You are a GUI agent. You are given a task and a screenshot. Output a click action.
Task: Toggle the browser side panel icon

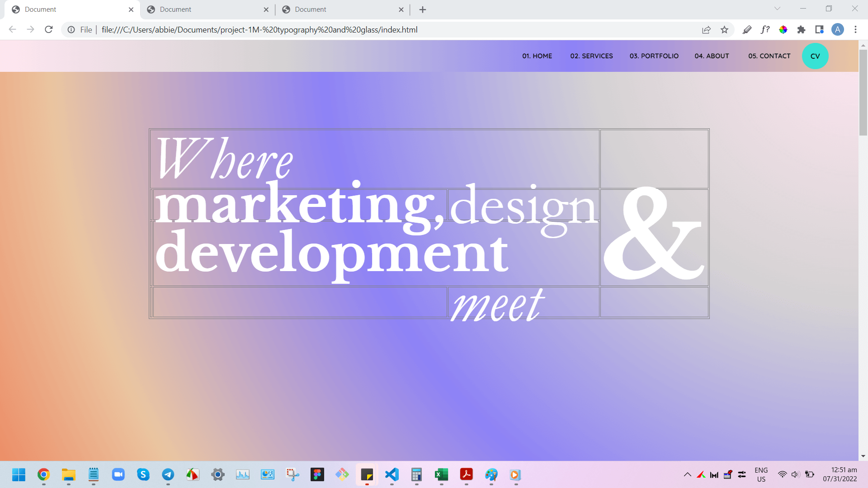819,30
